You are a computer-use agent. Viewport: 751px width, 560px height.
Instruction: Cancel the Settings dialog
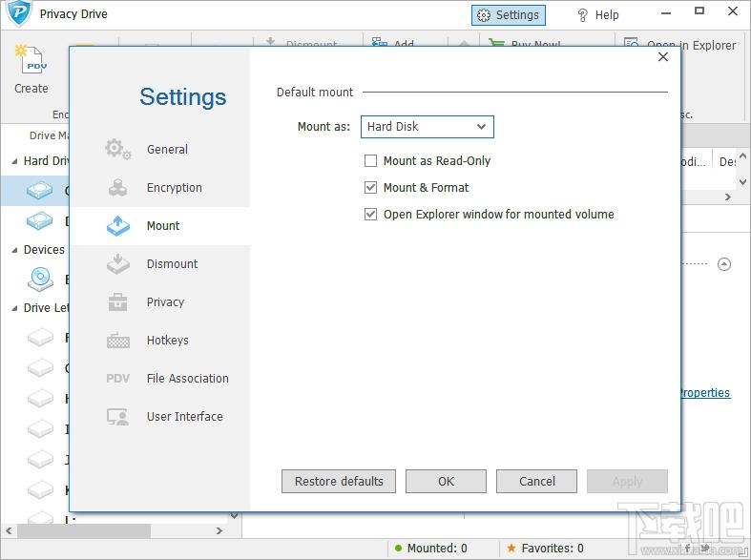coord(536,481)
